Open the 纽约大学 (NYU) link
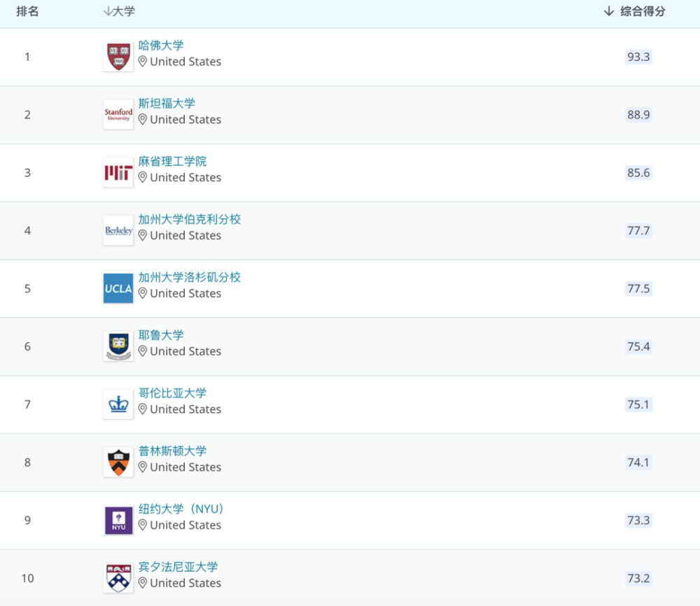Screen dimensions: 700x606 181,509
